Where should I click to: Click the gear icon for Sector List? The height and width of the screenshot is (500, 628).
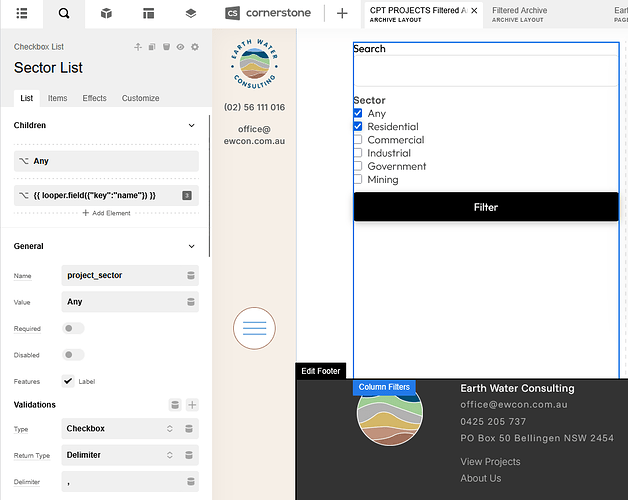point(195,47)
